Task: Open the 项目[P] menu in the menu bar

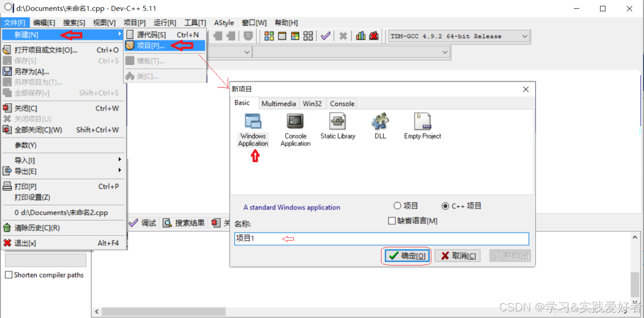Action: pyautogui.click(x=135, y=22)
